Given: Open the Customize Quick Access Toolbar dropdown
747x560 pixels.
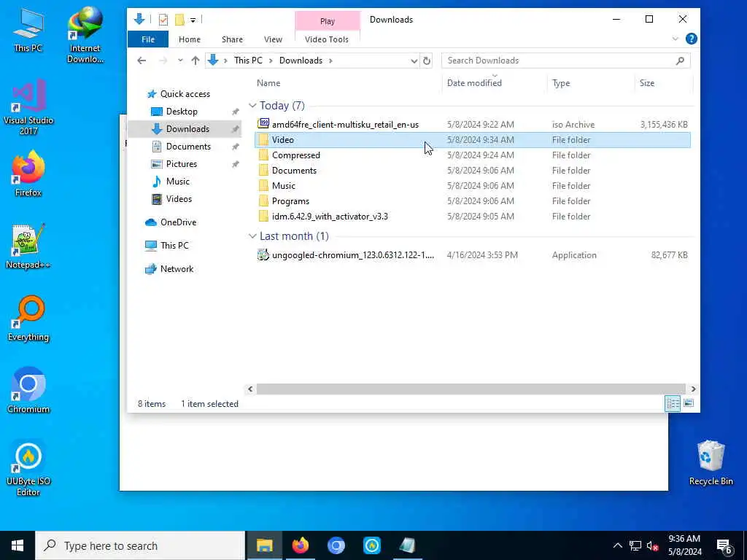Looking at the screenshot, I should point(193,20).
